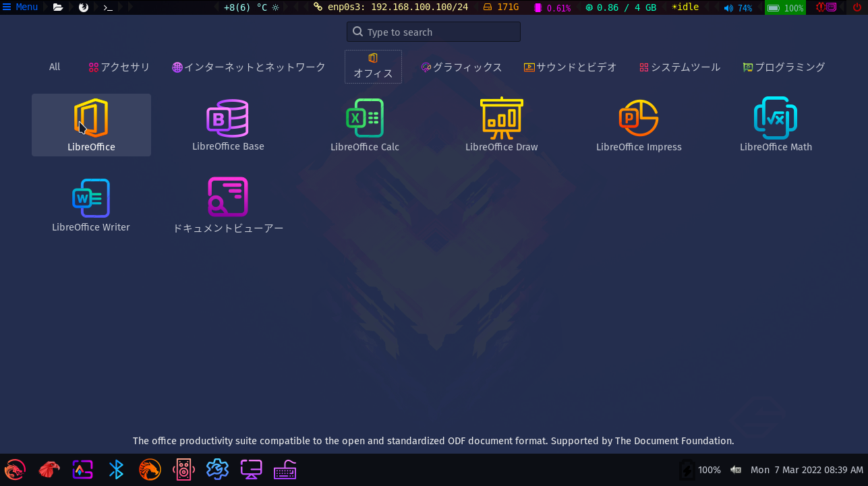Image resolution: width=868 pixels, height=486 pixels.
Task: Click the 171G disk space indicator
Action: click(501, 7)
